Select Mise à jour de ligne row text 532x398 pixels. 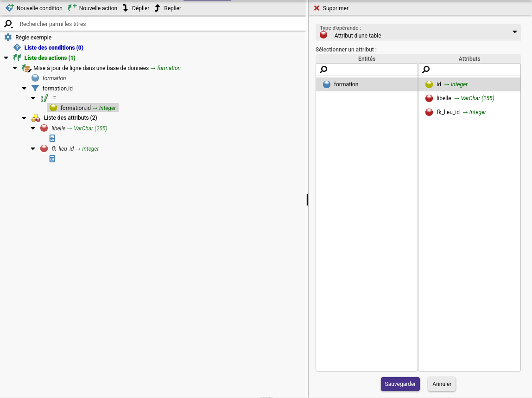107,68
